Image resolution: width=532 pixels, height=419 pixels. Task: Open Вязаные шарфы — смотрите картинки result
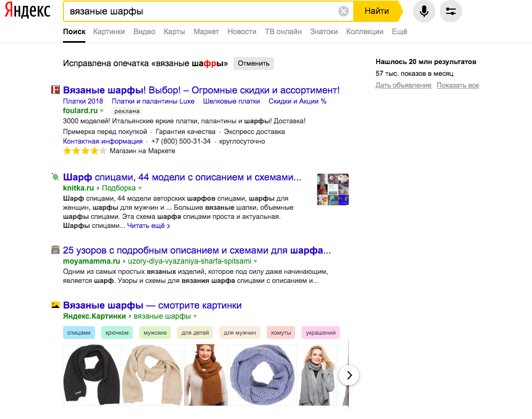tap(152, 305)
